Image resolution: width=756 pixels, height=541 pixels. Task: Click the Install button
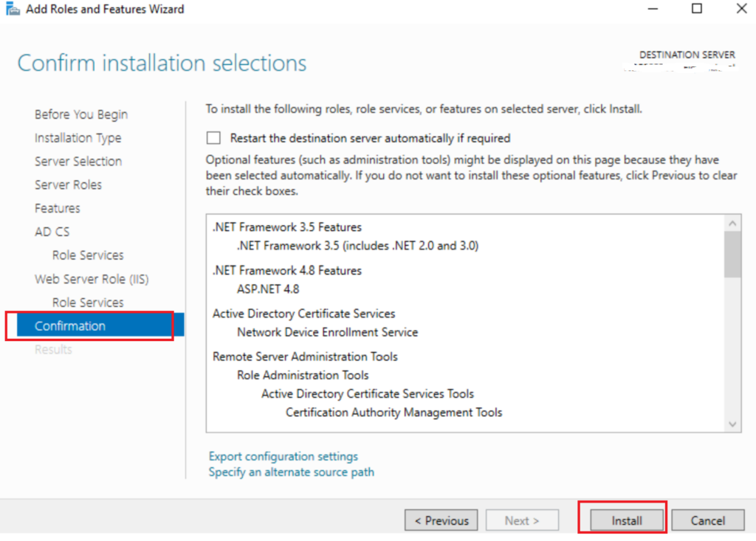point(627,521)
